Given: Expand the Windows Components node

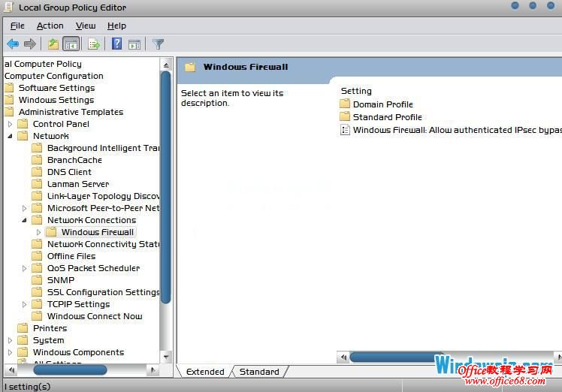Looking at the screenshot, I should pos(10,352).
